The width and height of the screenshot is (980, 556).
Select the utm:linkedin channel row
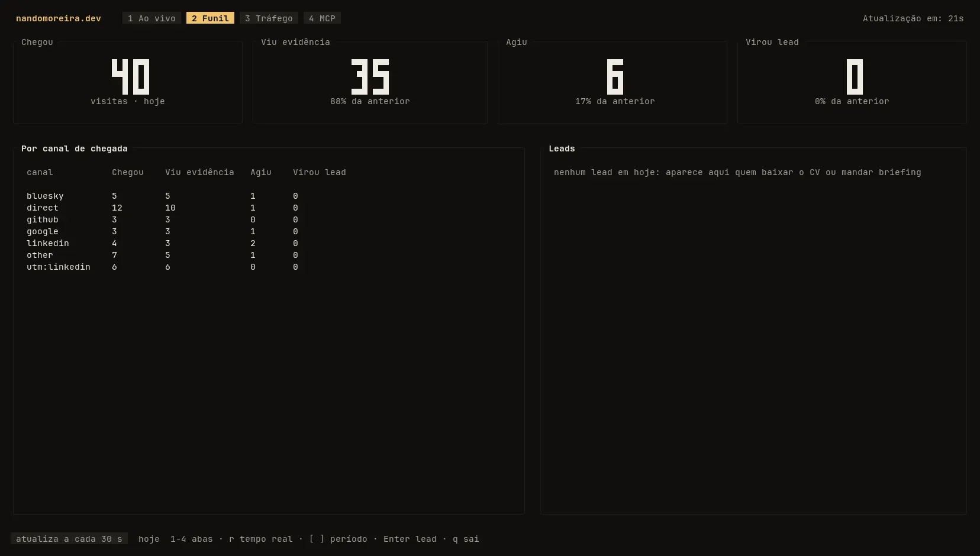coord(269,267)
